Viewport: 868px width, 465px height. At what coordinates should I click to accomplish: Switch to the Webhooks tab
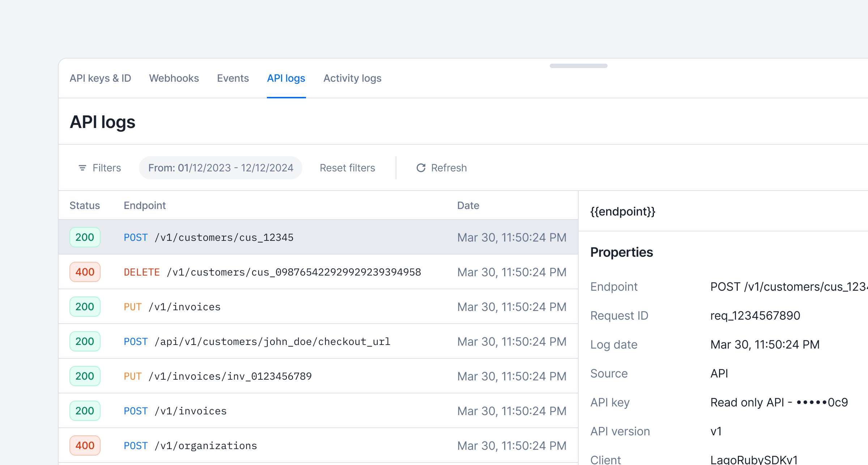174,78
